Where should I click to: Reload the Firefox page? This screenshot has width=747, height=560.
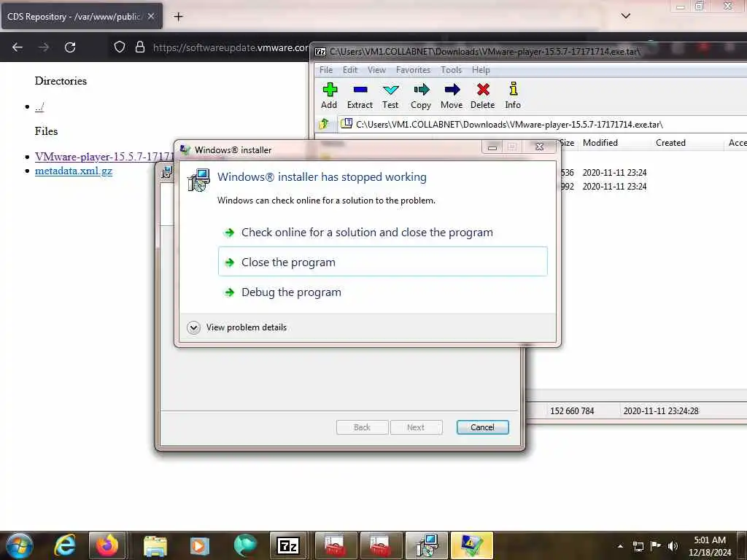coord(70,47)
